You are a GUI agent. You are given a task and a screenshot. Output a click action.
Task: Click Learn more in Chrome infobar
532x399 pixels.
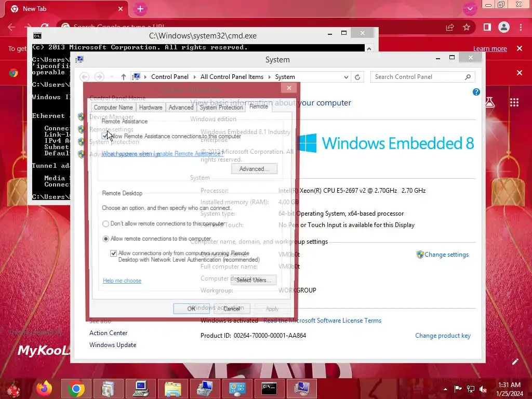pyautogui.click(x=490, y=49)
